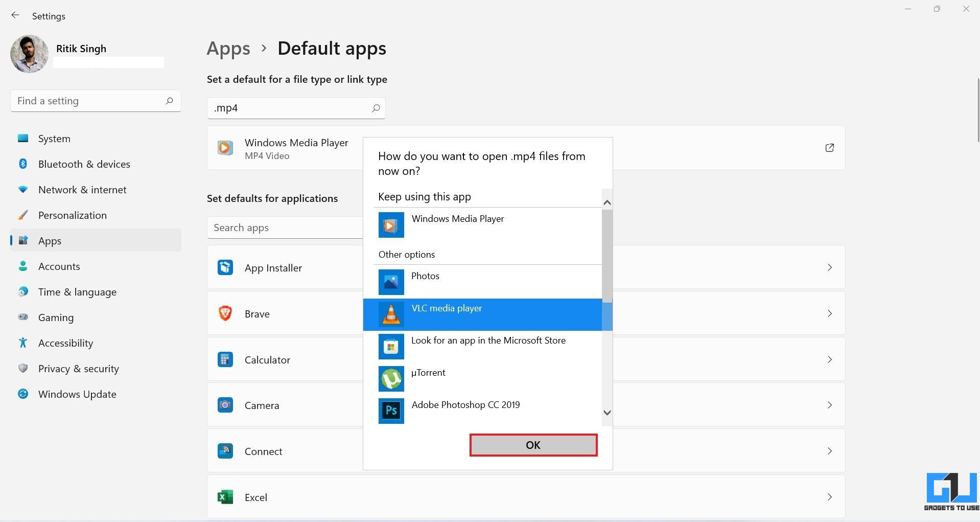980x522 pixels.
Task: Click the Brave lion icon
Action: pos(225,313)
